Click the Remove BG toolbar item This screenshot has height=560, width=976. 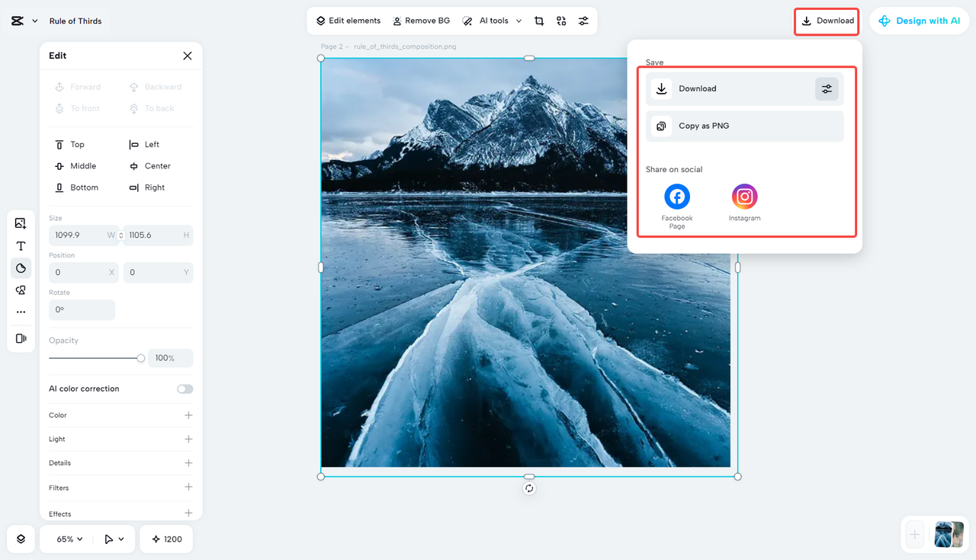421,21
